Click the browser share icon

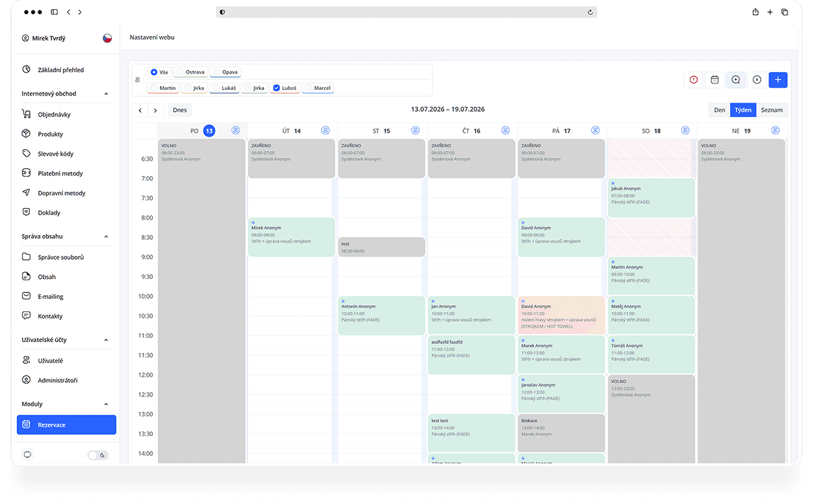(x=756, y=12)
